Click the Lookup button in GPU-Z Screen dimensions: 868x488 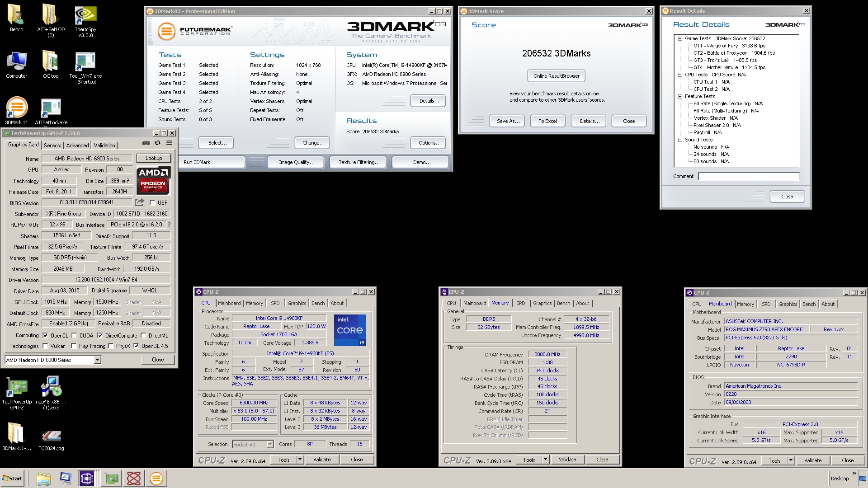click(x=154, y=158)
